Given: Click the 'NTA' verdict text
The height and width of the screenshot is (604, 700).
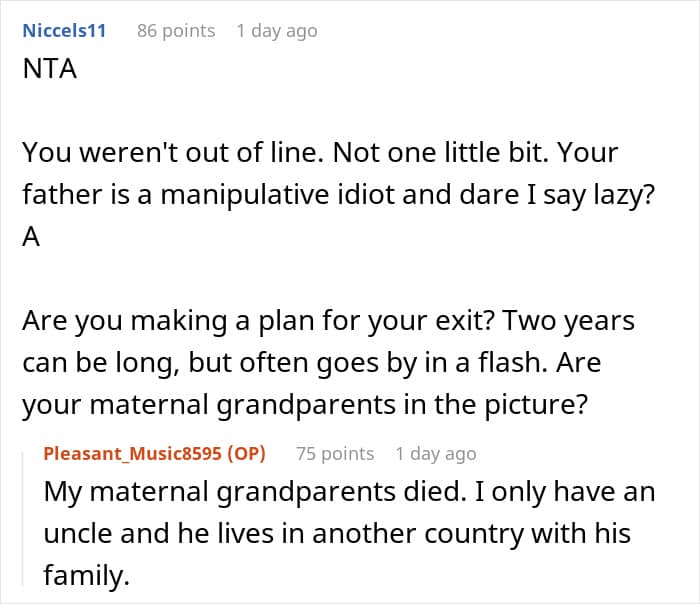Looking at the screenshot, I should [x=50, y=69].
